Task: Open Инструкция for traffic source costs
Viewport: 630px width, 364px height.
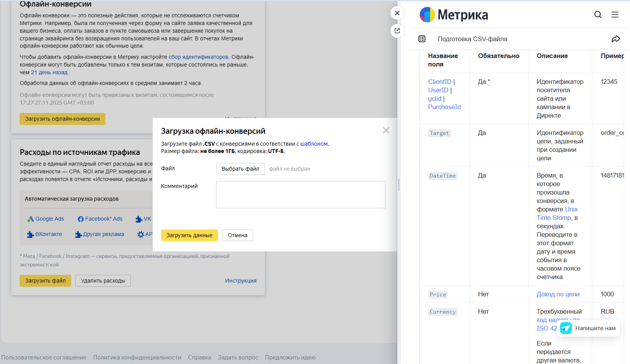Action: (241, 280)
